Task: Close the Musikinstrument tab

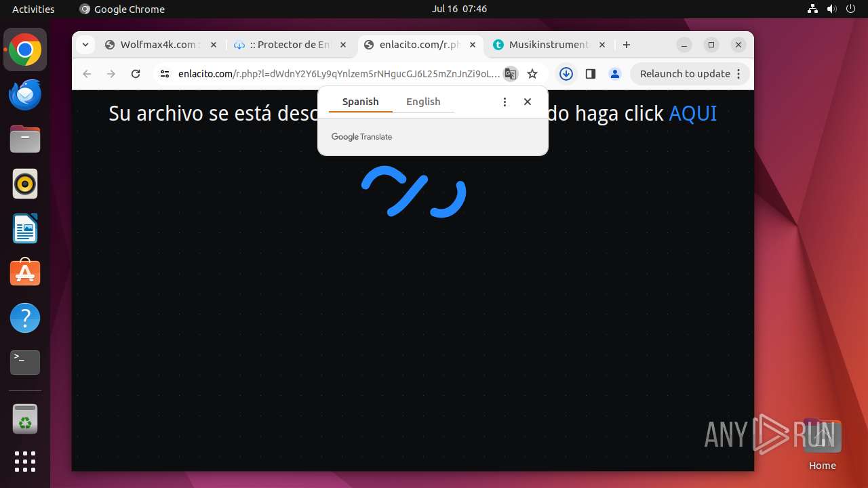Action: click(x=601, y=45)
